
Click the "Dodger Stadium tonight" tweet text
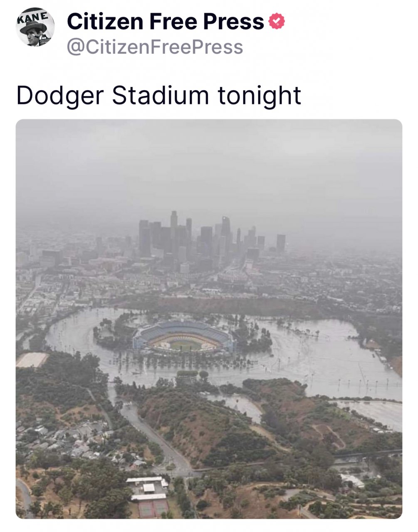click(x=158, y=95)
